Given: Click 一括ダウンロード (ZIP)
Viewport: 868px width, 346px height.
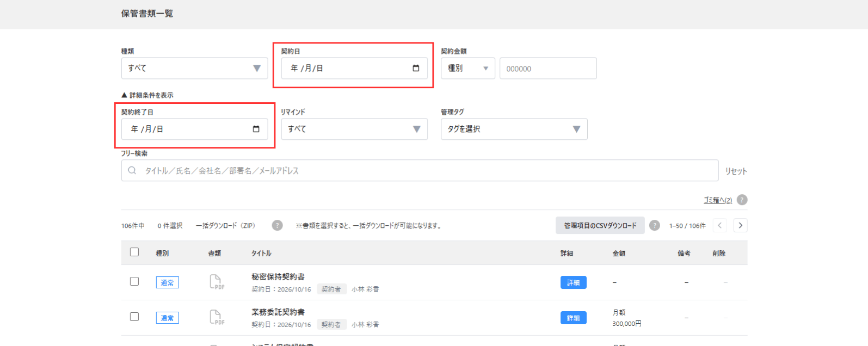Looking at the screenshot, I should click(x=225, y=225).
